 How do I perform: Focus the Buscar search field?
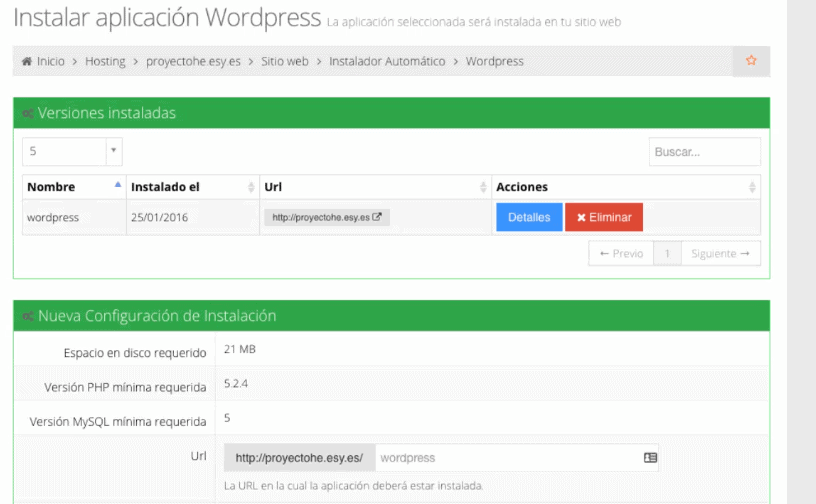pos(705,152)
